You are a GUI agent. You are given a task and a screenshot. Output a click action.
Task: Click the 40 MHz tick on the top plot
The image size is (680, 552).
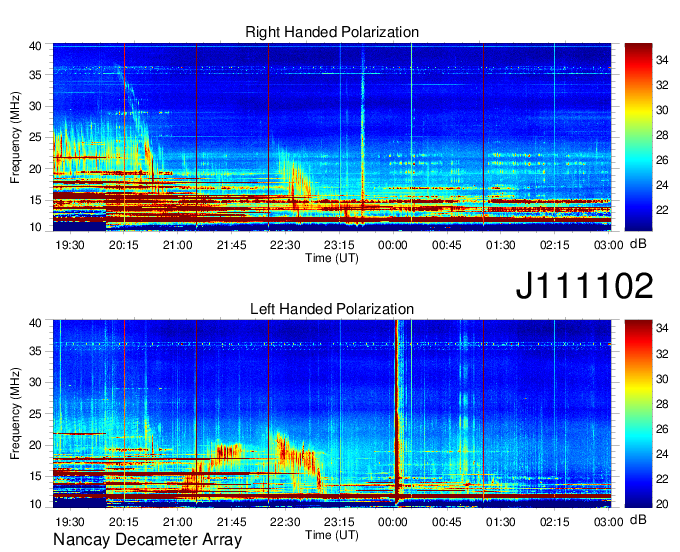(x=35, y=46)
